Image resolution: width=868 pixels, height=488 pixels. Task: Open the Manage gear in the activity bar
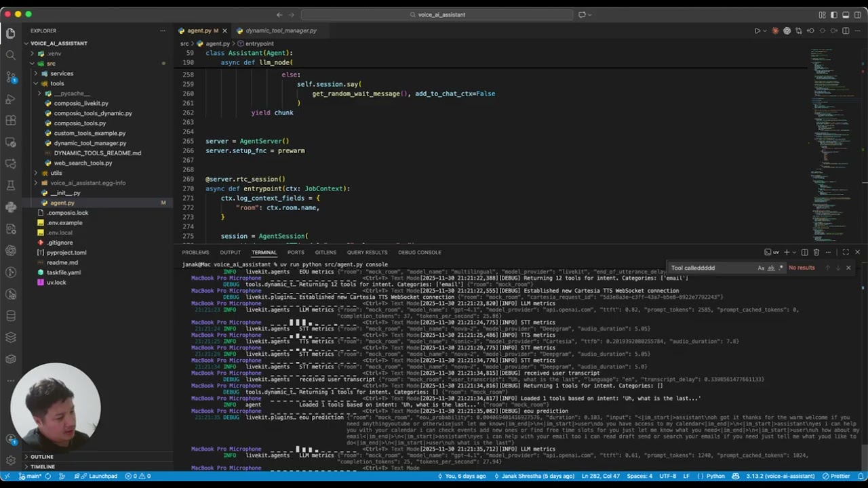pos(10,460)
